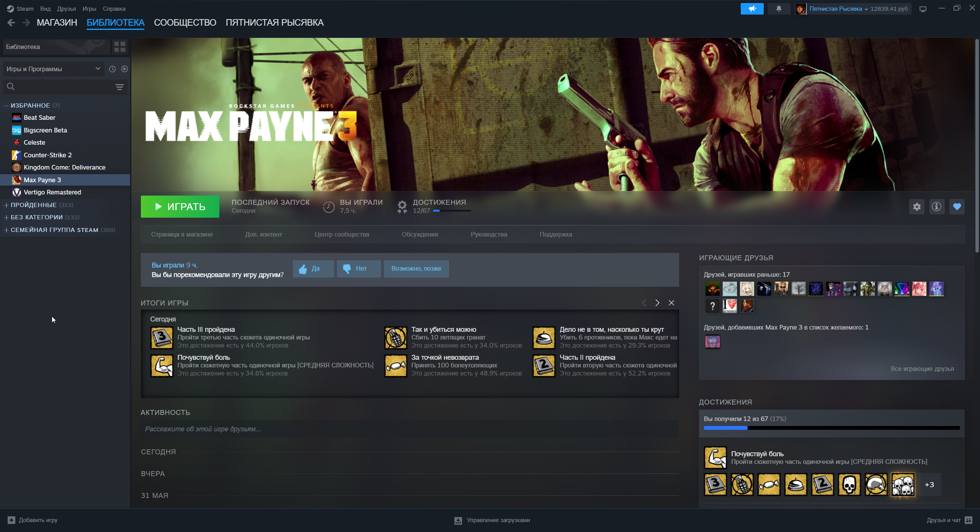Screen dimensions: 980x532
Task: Click the 12 of 67 achievements progress bar
Action: click(x=832, y=428)
